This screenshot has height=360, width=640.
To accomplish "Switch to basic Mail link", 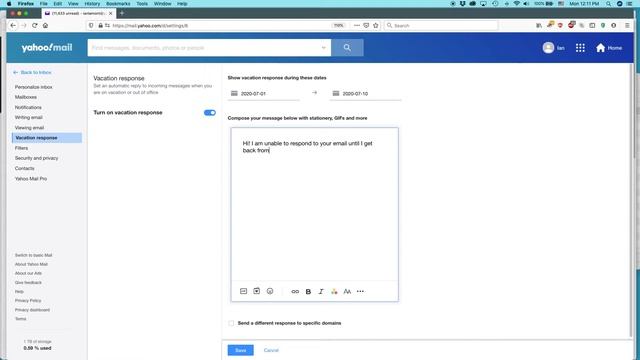I will coord(33,255).
